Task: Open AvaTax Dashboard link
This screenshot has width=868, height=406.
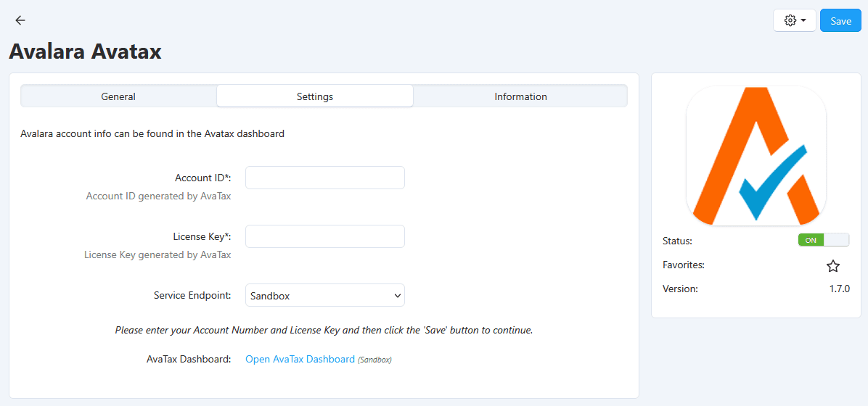Action: coord(300,359)
